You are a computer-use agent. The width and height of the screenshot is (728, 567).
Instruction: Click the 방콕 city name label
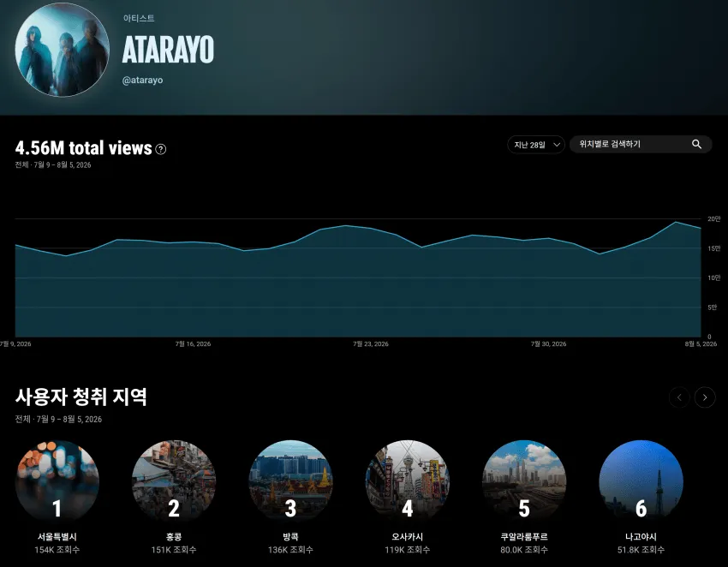(290, 537)
